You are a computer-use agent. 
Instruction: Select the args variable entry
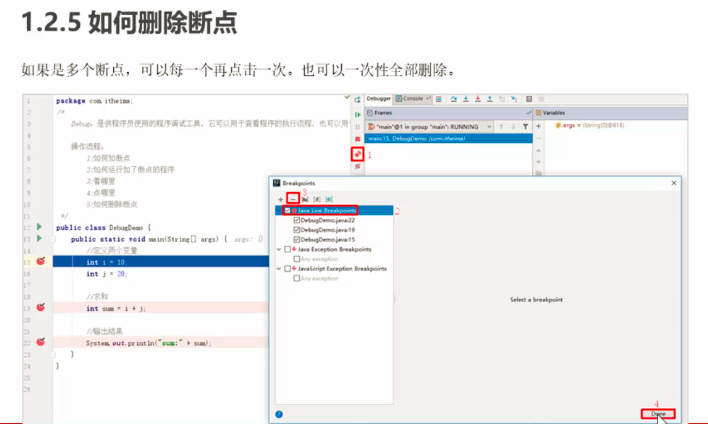click(x=589, y=125)
